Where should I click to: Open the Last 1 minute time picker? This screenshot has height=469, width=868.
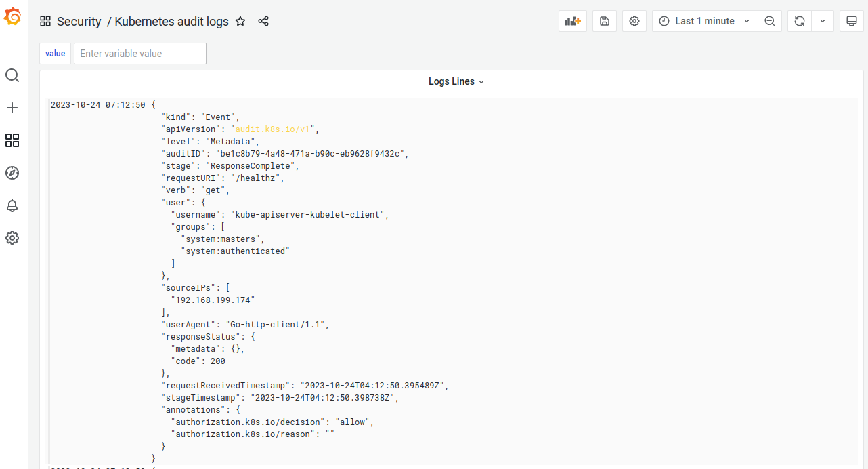[704, 21]
